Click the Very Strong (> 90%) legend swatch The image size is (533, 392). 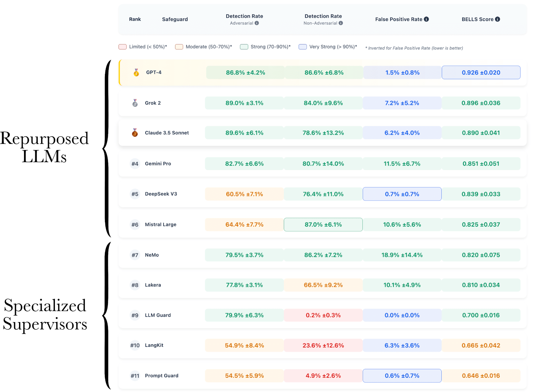pyautogui.click(x=303, y=47)
